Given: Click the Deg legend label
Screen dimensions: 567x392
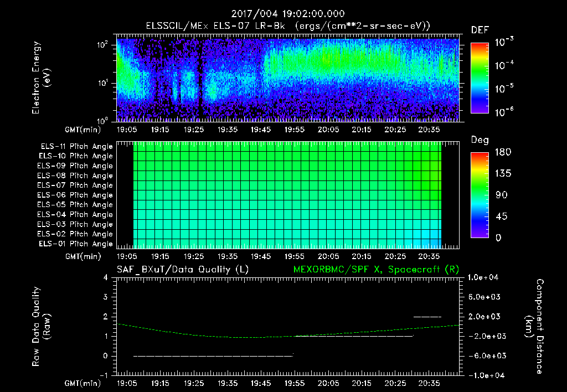Looking at the screenshot, I should (x=480, y=140).
